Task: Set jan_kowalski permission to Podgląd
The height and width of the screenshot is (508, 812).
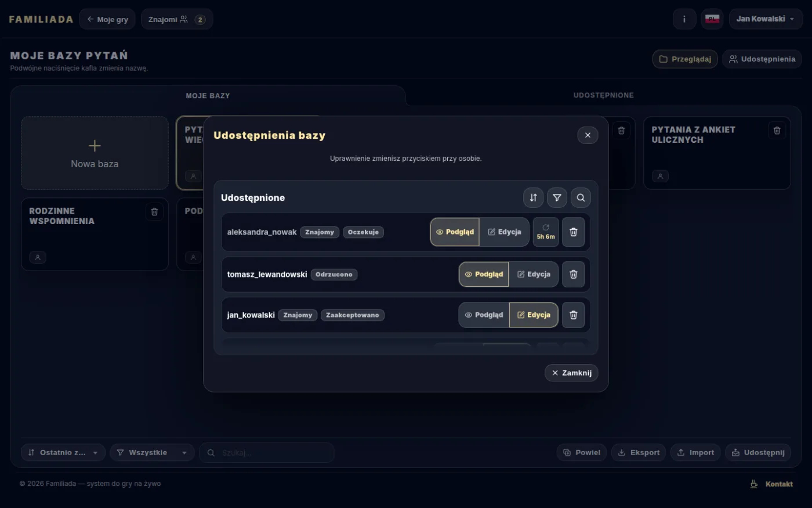Action: [484, 315]
